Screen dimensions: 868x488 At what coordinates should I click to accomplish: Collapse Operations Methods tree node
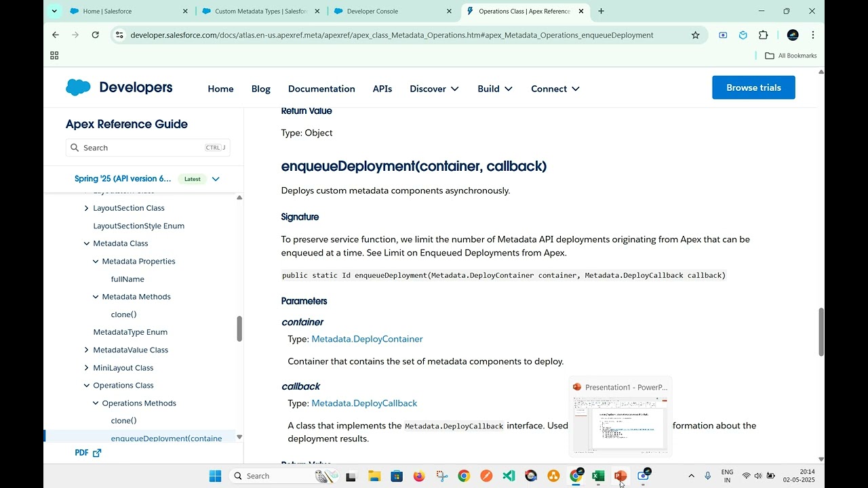click(x=96, y=403)
